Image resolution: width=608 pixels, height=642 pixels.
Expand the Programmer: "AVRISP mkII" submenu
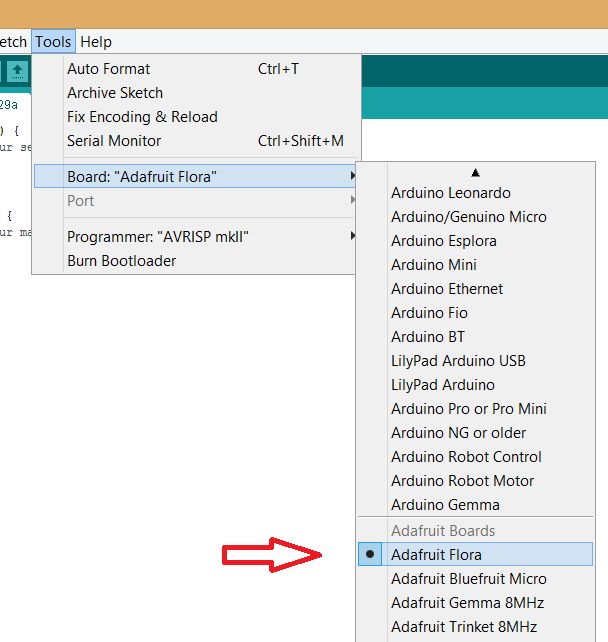[196, 237]
